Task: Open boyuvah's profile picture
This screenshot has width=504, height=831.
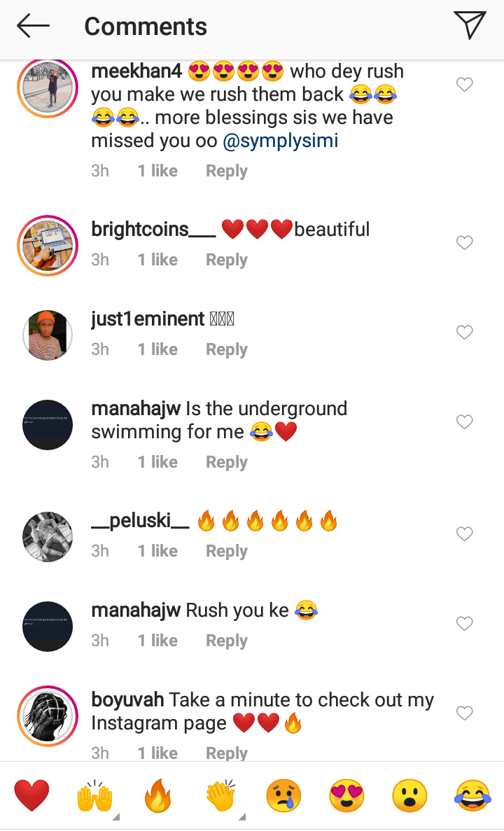Action: pos(48,715)
